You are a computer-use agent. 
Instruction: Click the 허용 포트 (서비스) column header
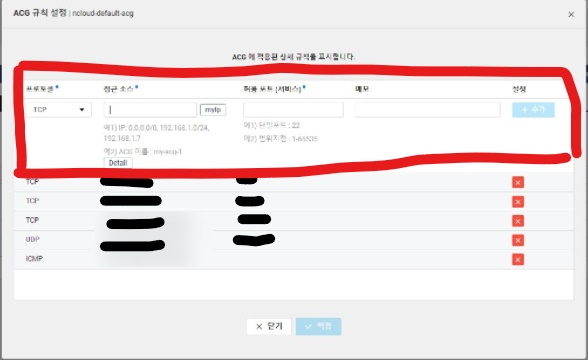(x=272, y=89)
